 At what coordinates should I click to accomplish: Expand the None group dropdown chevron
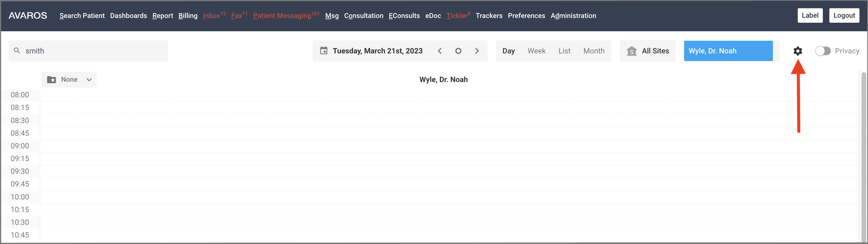click(x=89, y=79)
